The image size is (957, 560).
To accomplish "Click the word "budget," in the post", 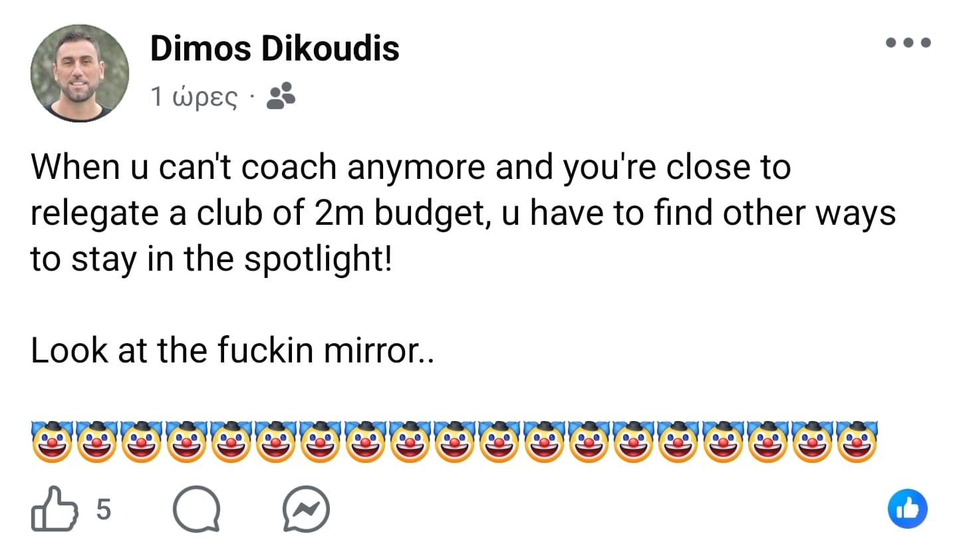I will click(433, 213).
